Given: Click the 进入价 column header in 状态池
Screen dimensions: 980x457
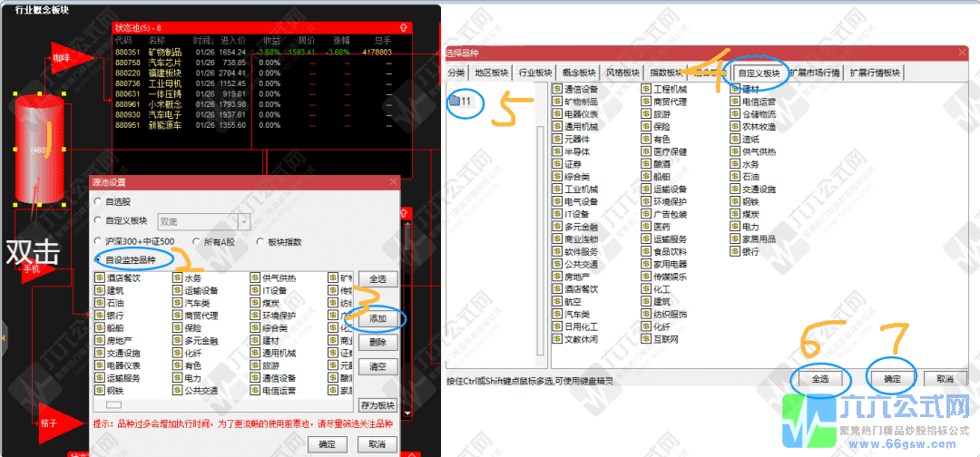Looking at the screenshot, I should tap(232, 41).
